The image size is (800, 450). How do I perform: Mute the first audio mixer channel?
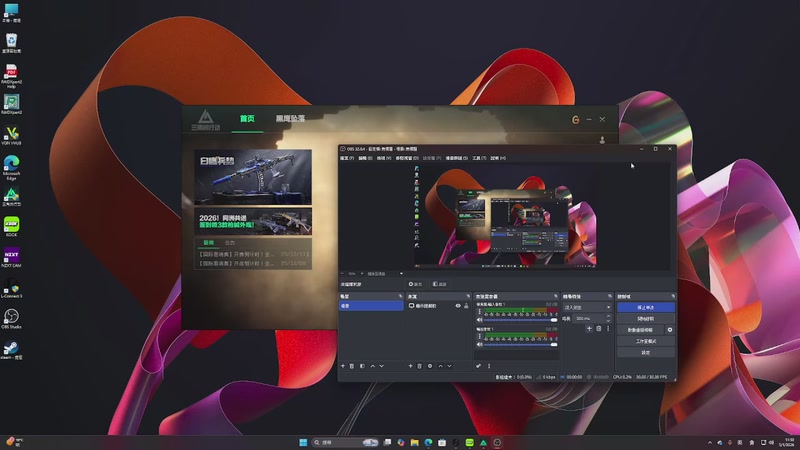480,320
